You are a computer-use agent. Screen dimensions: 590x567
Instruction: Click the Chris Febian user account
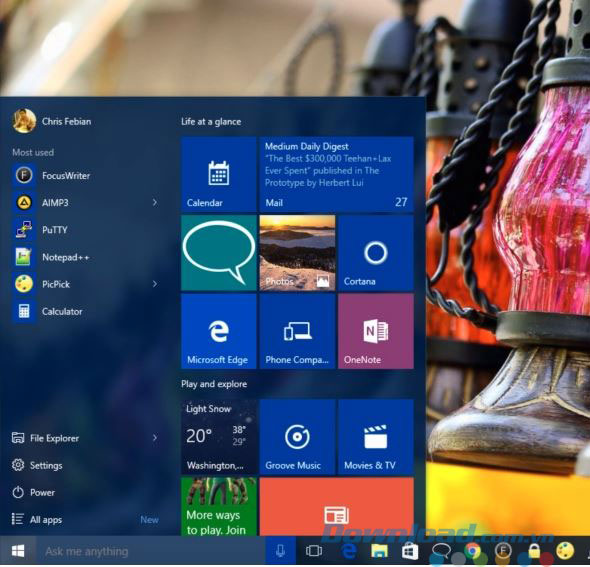pyautogui.click(x=52, y=121)
